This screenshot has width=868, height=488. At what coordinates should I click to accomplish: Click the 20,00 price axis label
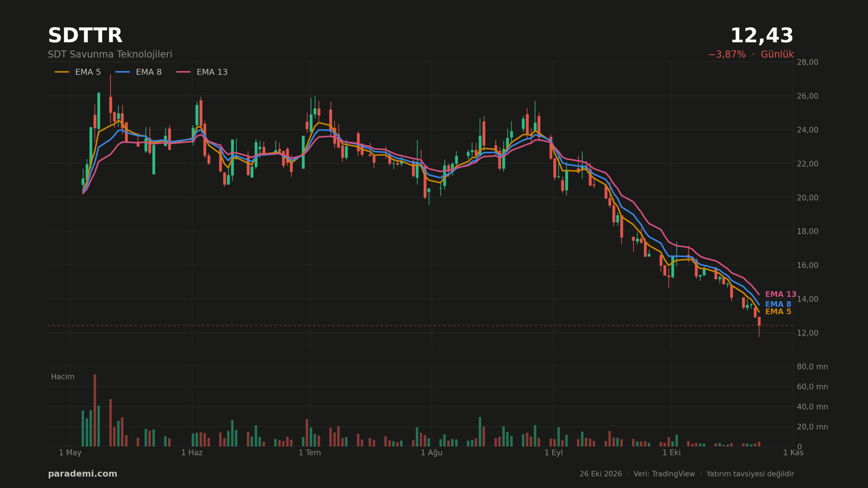click(x=807, y=197)
